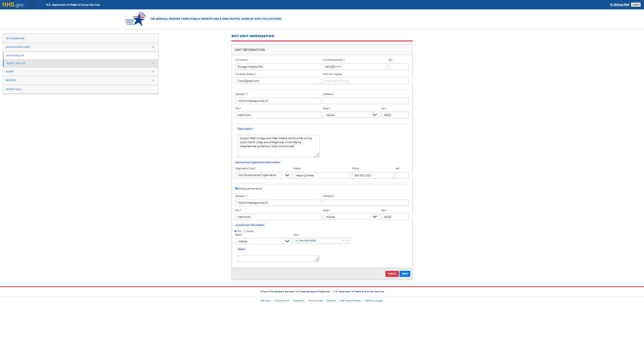Image resolution: width=644 pixels, height=362 pixels.
Task: Open Report Issue menu item
Action: [x=14, y=89]
